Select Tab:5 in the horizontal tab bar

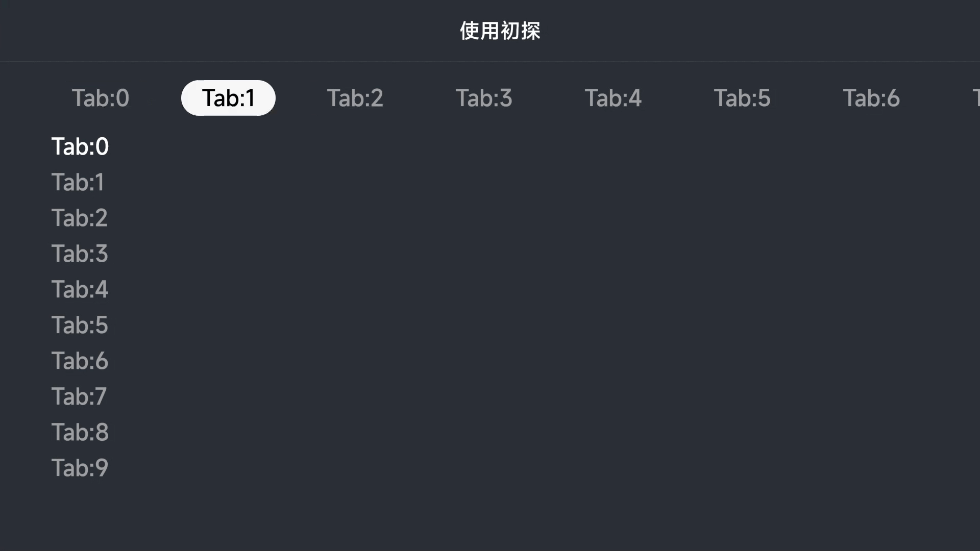(742, 98)
